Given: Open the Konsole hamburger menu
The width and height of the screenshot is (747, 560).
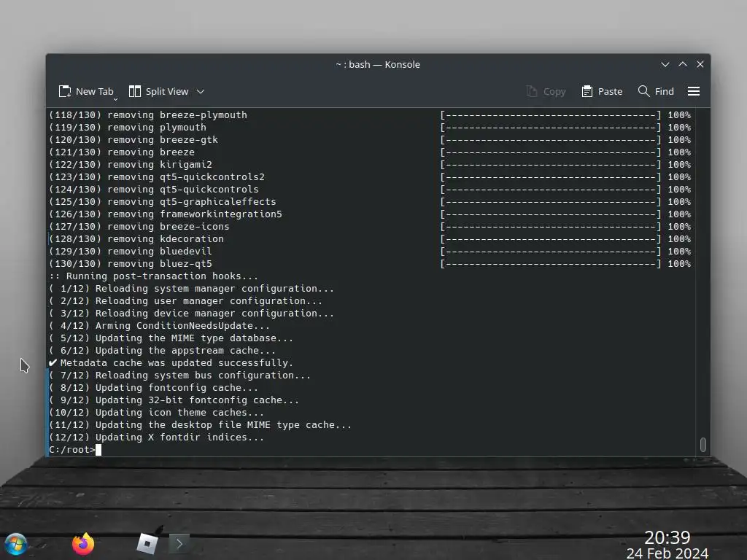Looking at the screenshot, I should tap(694, 91).
